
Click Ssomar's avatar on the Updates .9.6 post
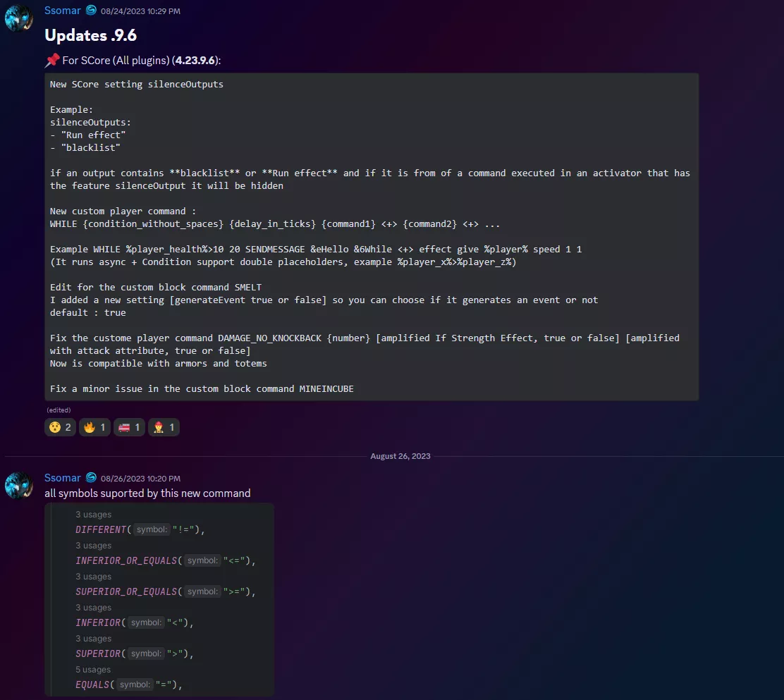18,18
